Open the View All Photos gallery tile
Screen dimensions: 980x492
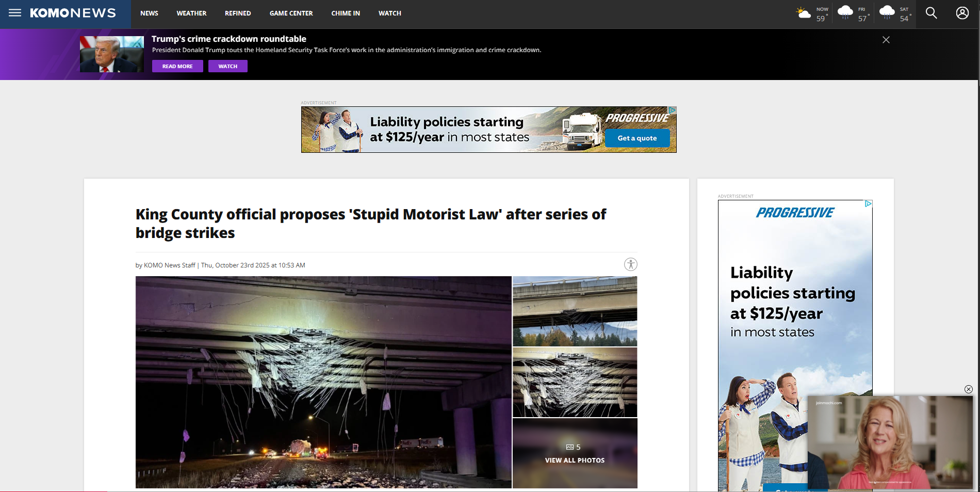coord(575,453)
